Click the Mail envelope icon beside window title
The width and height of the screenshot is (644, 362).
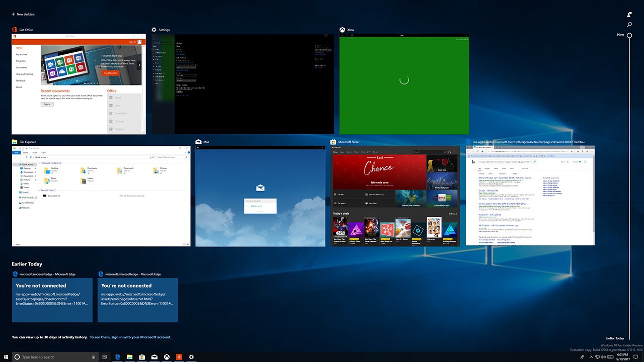pos(198,142)
